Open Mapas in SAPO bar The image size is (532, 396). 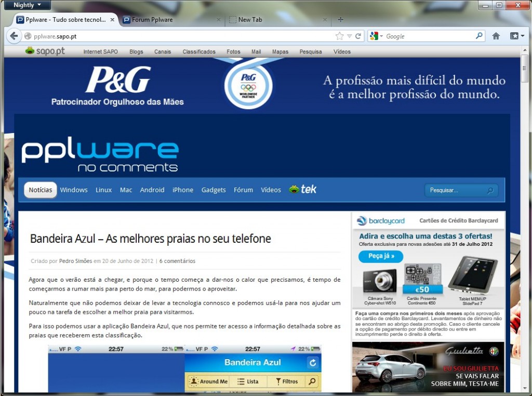click(x=280, y=51)
